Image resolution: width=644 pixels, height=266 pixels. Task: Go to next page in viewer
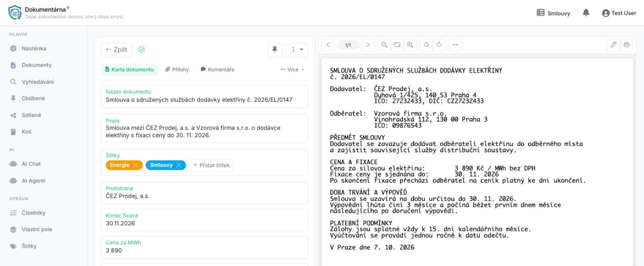coord(368,45)
